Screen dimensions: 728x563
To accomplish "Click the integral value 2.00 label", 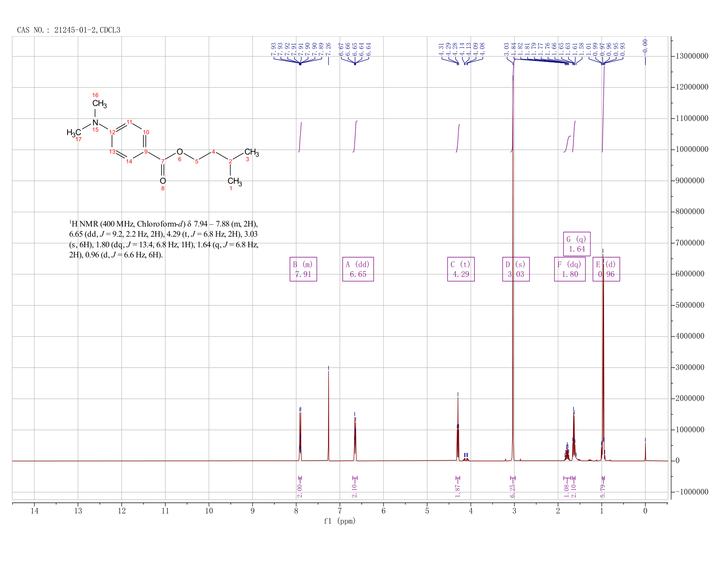I will (x=300, y=491).
